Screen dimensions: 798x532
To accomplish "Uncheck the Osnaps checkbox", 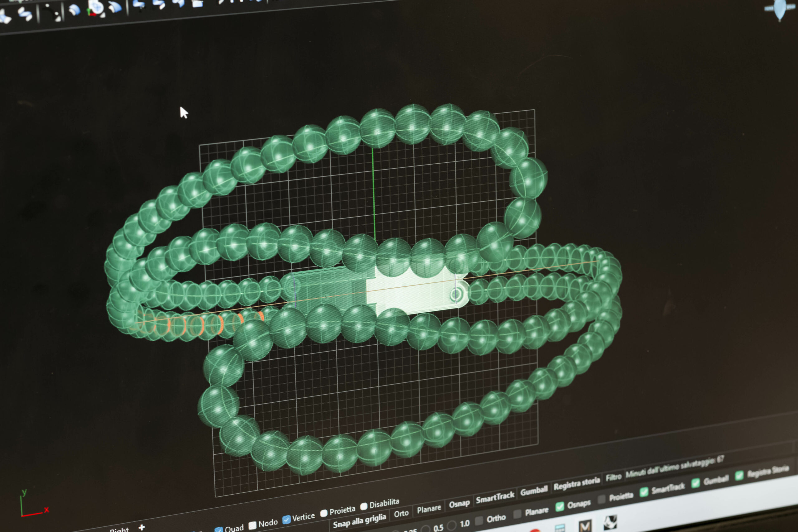I will click(x=560, y=507).
